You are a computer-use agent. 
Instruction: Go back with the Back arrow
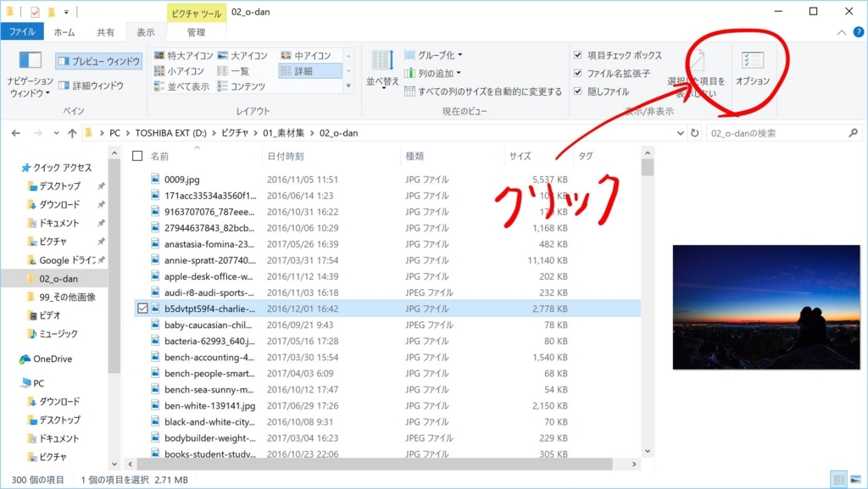pyautogui.click(x=16, y=133)
